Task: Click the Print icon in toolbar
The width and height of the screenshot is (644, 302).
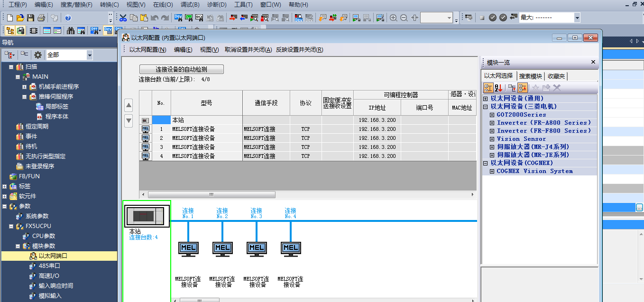Action: (x=41, y=18)
